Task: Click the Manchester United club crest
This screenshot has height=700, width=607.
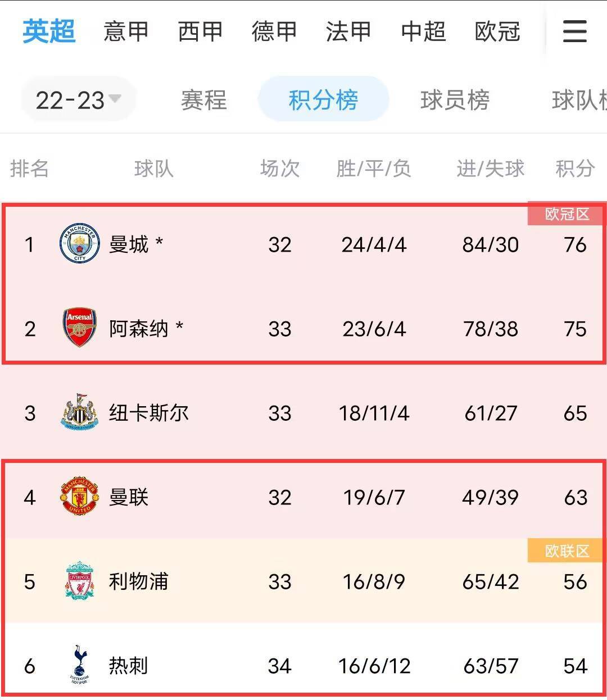Action: 79,497
